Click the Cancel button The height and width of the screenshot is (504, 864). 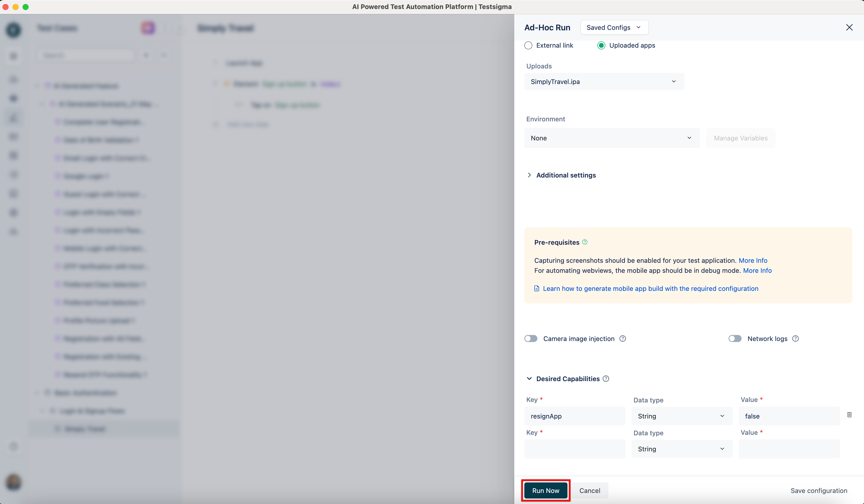click(x=589, y=491)
